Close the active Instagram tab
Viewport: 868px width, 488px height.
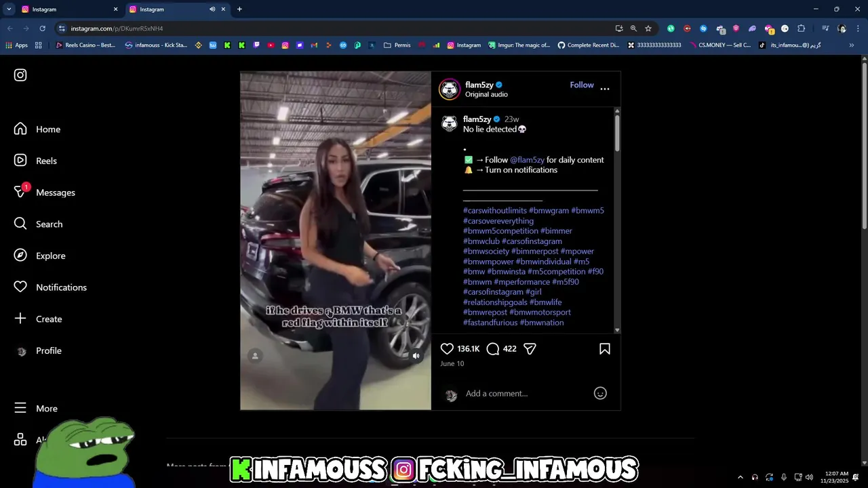(x=223, y=9)
